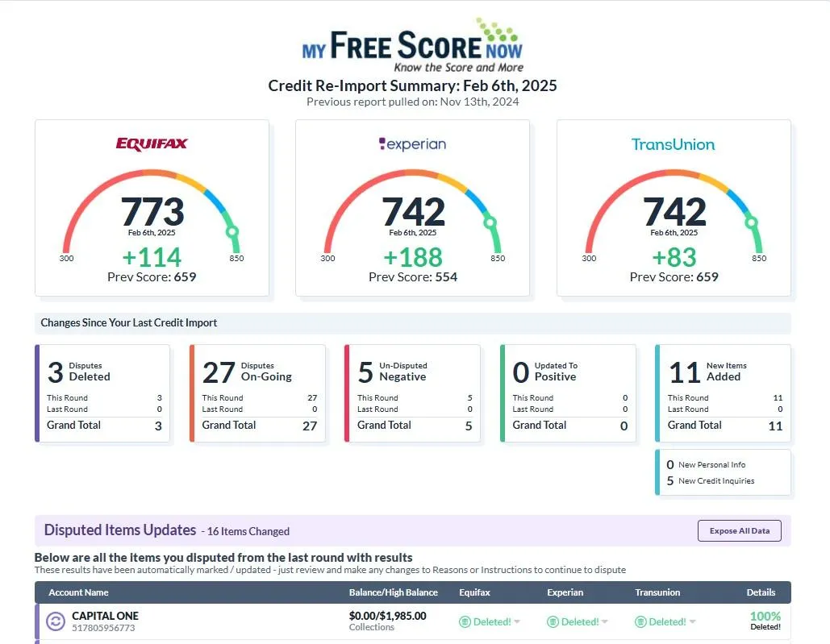Click the My Free Score Now logo
Viewport: 830px width, 644px height.
412,45
